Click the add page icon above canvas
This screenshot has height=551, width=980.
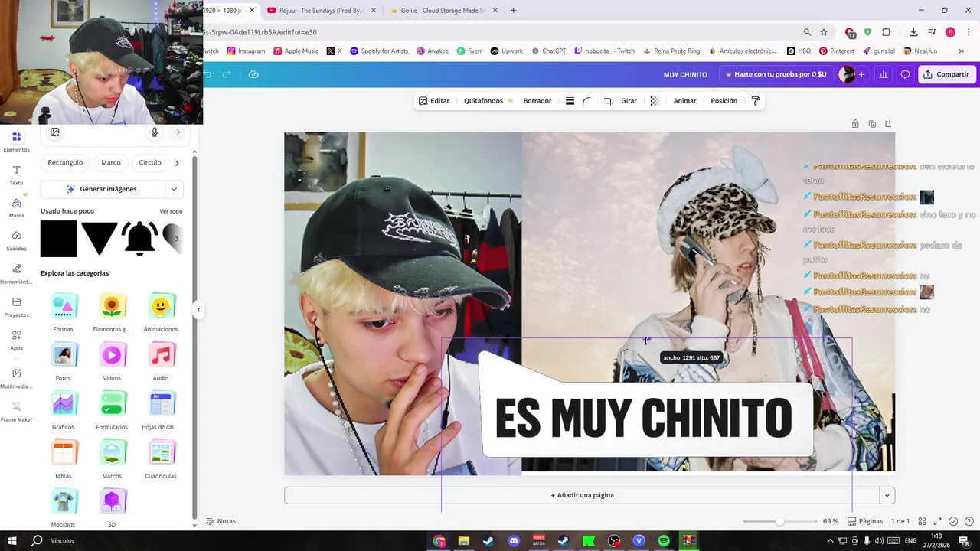[888, 124]
